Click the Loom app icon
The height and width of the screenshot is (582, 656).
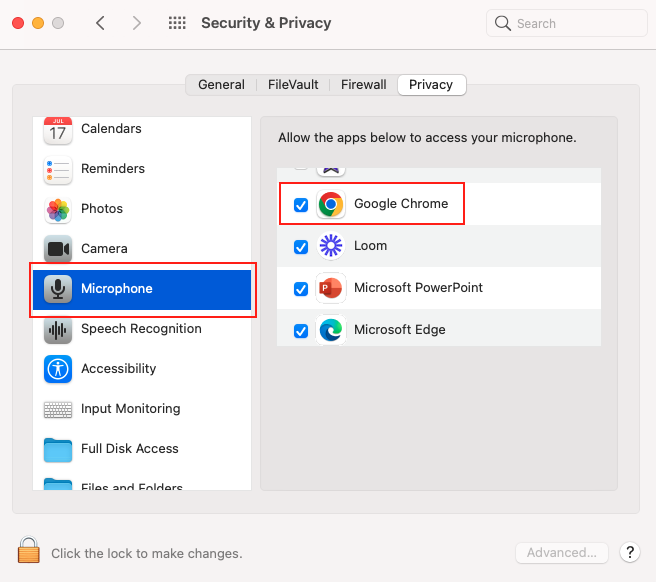click(331, 246)
